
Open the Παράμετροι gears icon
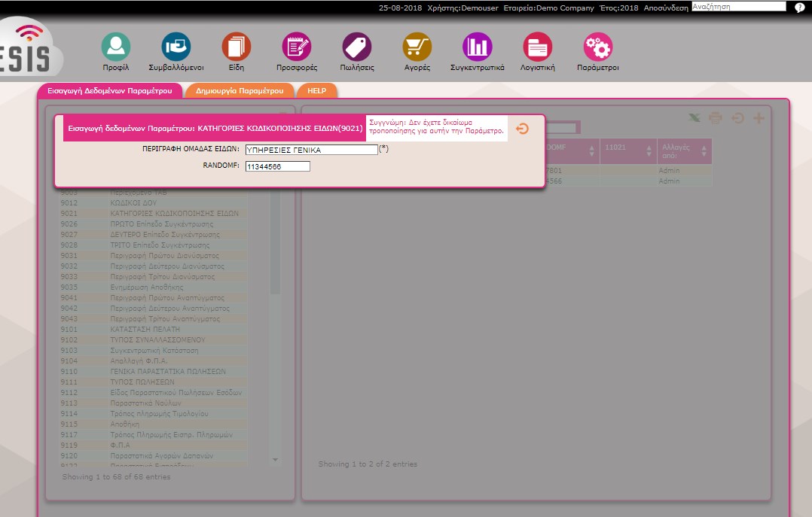[598, 47]
